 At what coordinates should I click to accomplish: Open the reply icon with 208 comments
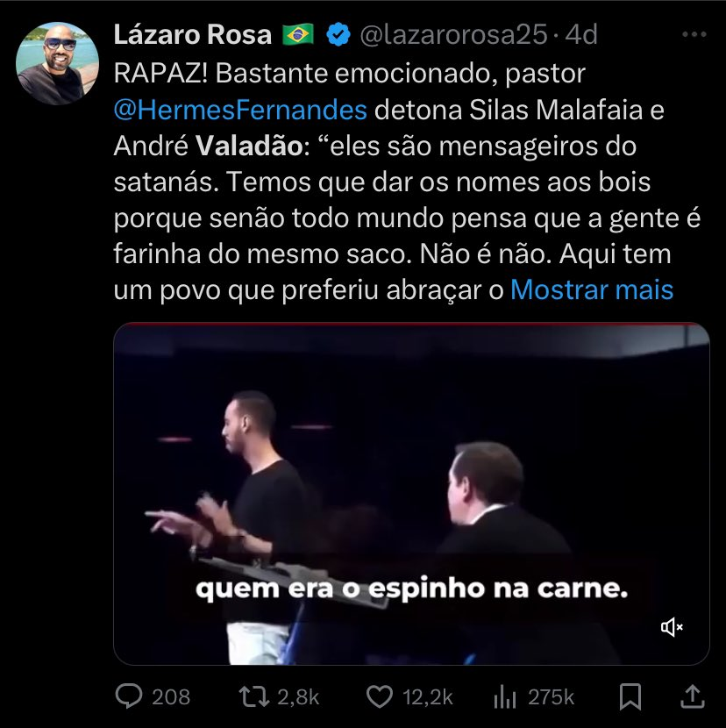(x=129, y=696)
